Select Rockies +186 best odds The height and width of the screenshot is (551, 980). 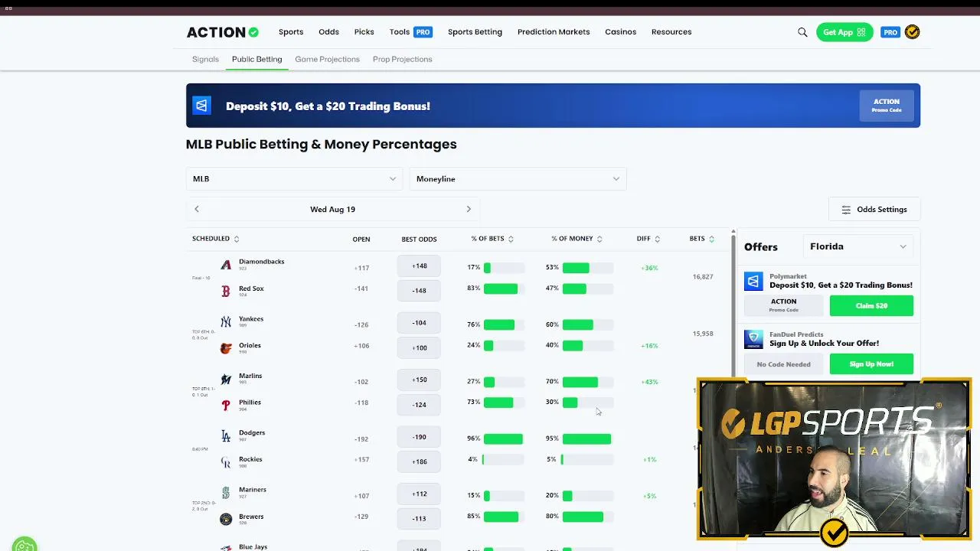click(419, 462)
